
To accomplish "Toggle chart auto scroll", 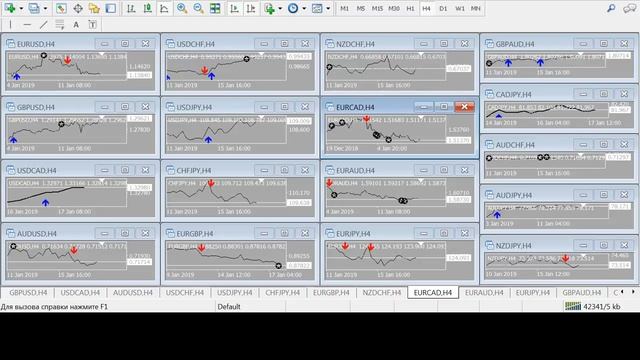I will point(235,8).
